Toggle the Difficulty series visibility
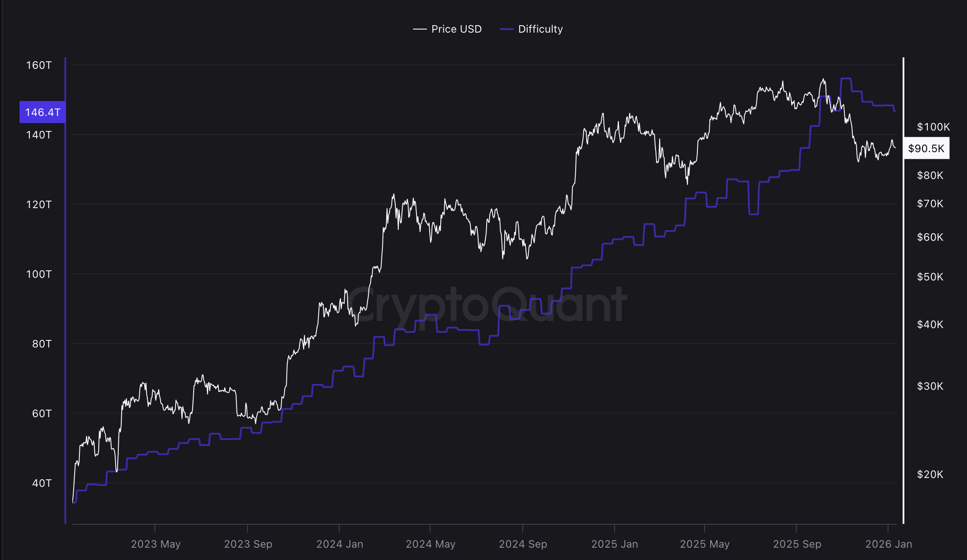The height and width of the screenshot is (560, 967). click(x=541, y=29)
